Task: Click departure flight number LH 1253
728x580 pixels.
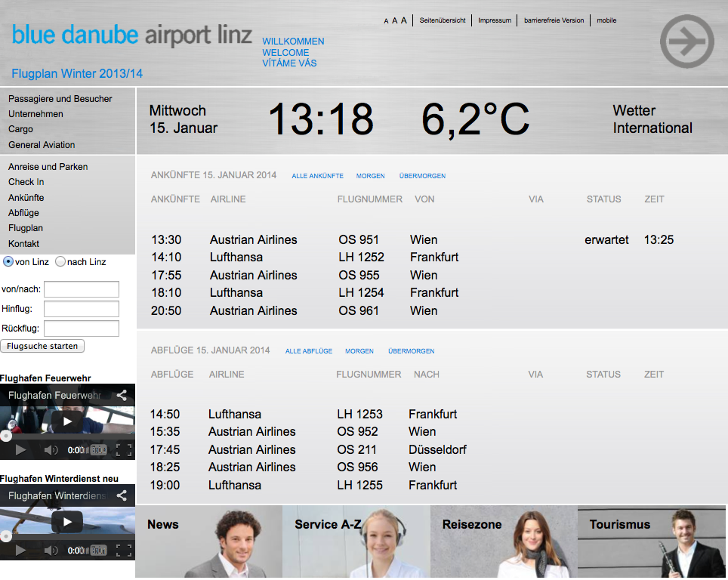Action: tap(359, 414)
